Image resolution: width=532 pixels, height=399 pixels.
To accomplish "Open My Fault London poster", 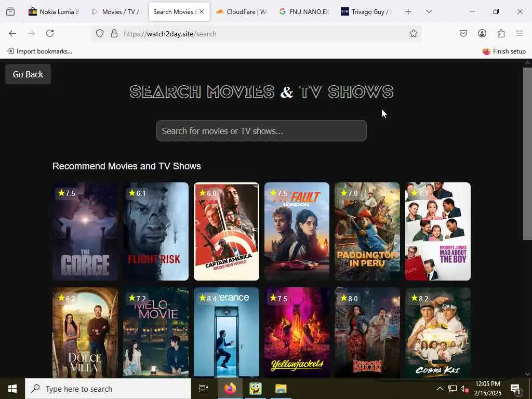I will click(297, 231).
